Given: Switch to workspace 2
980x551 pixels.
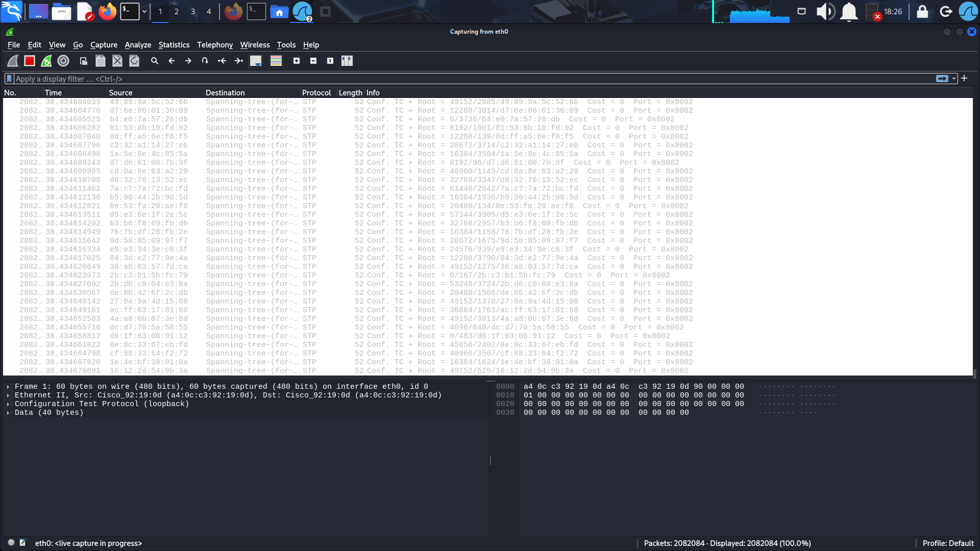Looking at the screenshot, I should [x=177, y=11].
